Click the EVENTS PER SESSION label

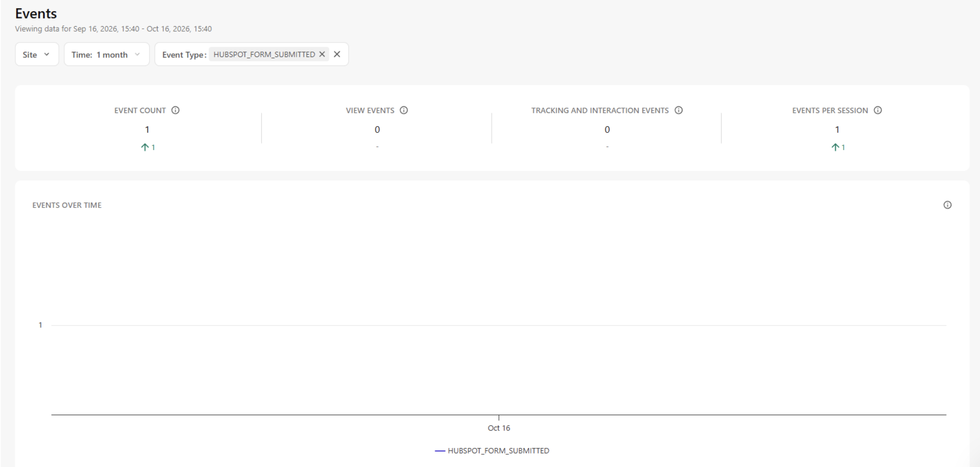[x=830, y=110]
